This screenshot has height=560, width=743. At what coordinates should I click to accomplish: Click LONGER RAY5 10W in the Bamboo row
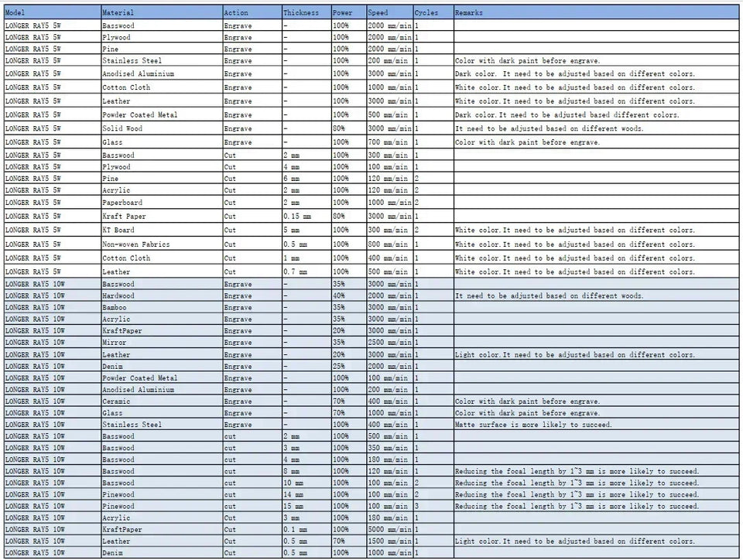(35, 307)
